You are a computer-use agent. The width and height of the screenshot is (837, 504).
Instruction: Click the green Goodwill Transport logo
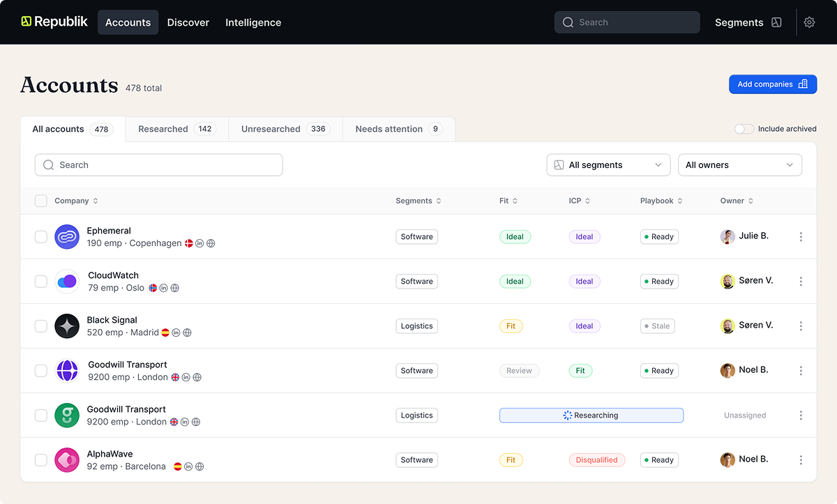click(x=67, y=415)
